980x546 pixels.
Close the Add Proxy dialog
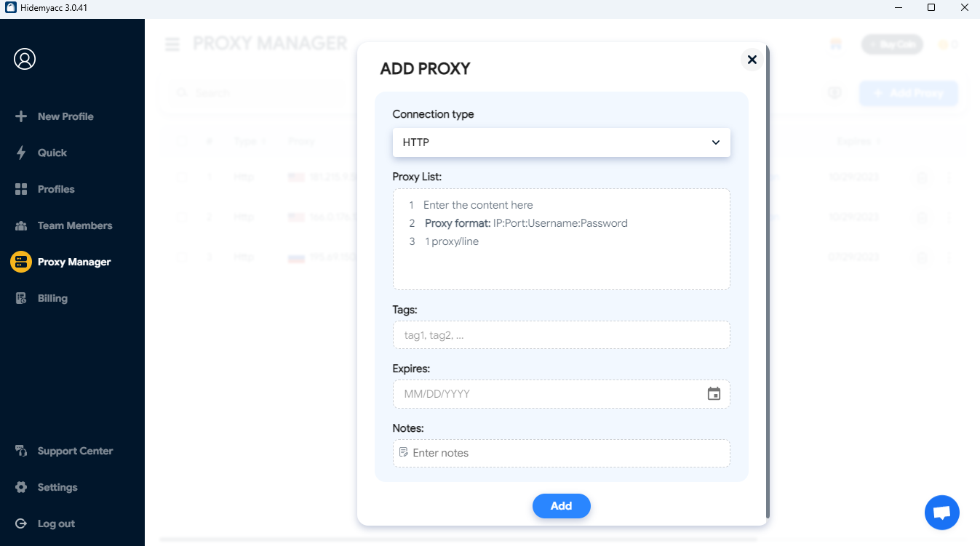click(752, 60)
